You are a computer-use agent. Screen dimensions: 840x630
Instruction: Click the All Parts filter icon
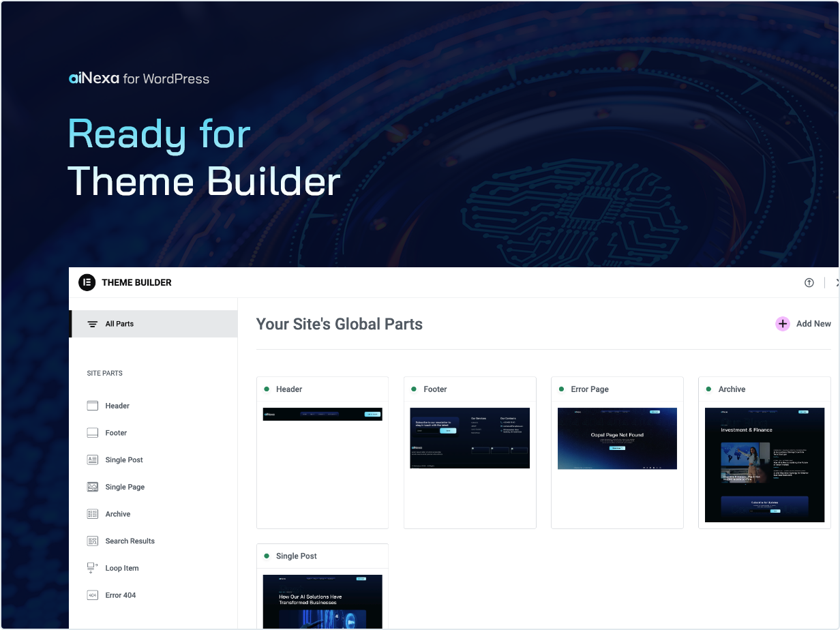coord(93,324)
